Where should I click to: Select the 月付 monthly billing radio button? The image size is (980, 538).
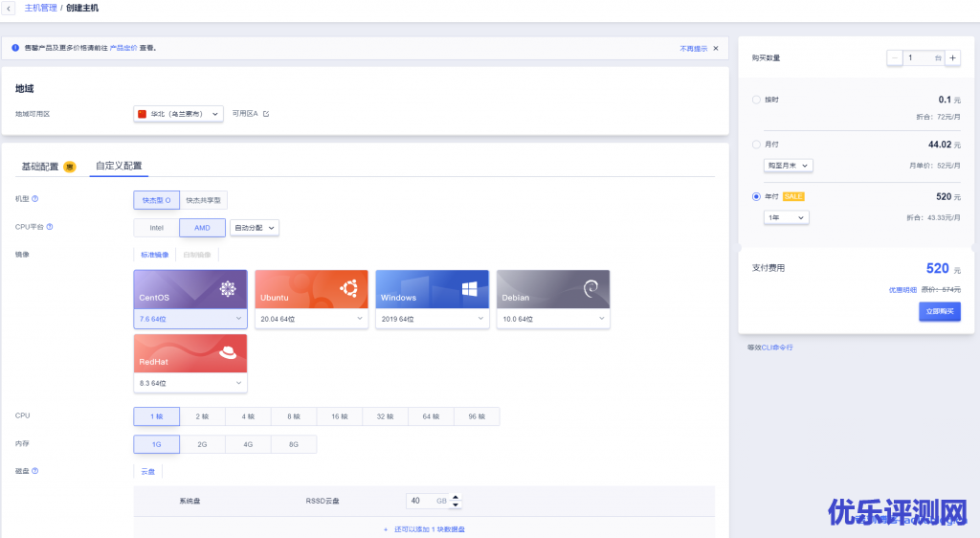pos(757,145)
